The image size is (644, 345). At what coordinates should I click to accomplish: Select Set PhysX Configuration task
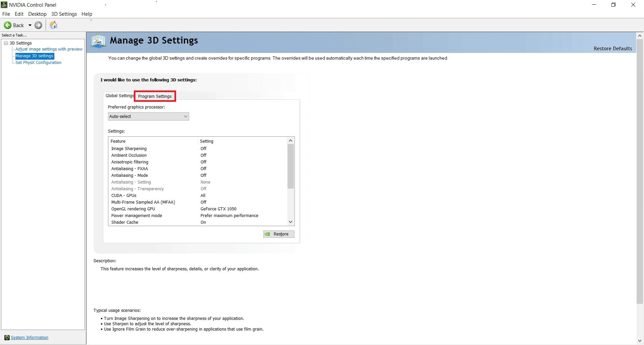pos(38,62)
